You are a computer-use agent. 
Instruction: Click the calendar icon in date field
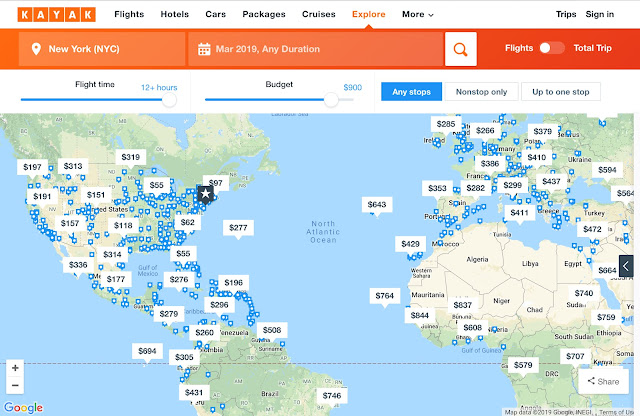(204, 49)
